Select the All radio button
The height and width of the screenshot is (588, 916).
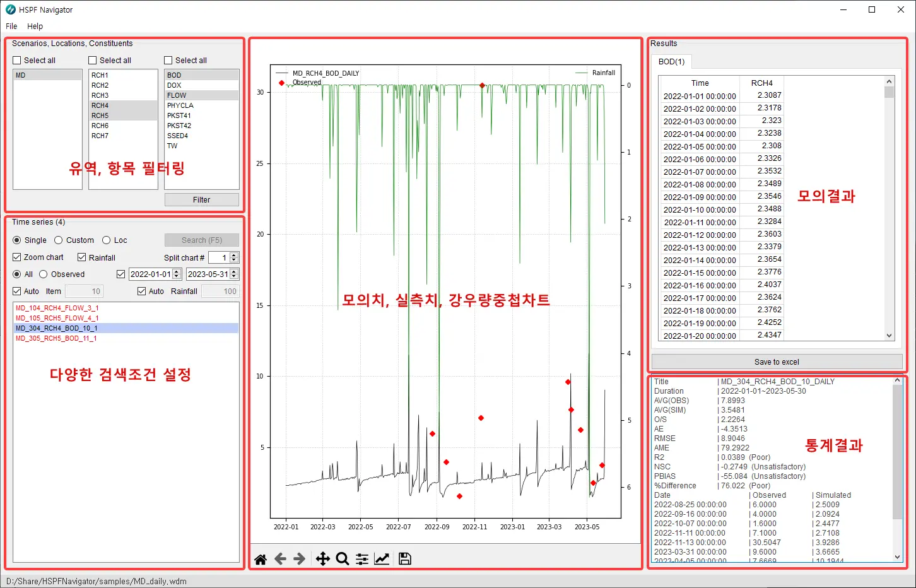coord(17,274)
